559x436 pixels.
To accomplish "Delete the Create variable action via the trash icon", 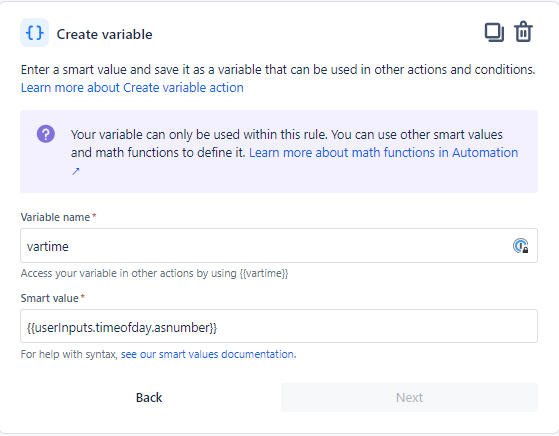I will pos(523,32).
